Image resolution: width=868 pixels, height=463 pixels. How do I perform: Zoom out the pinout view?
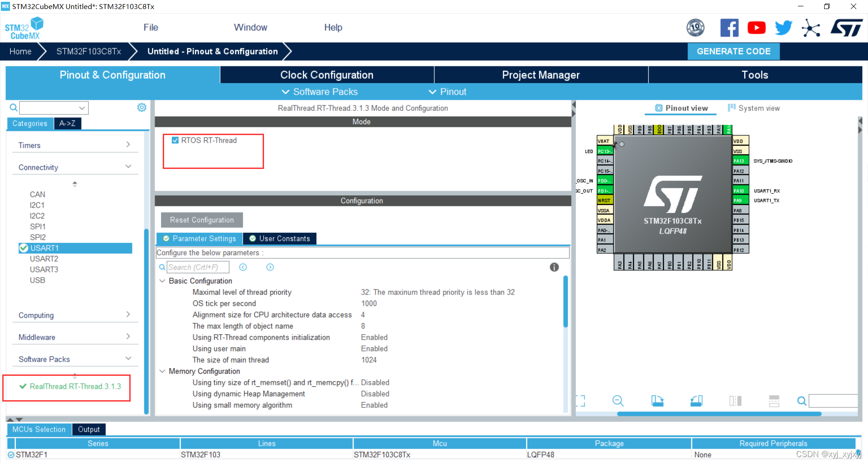[618, 401]
